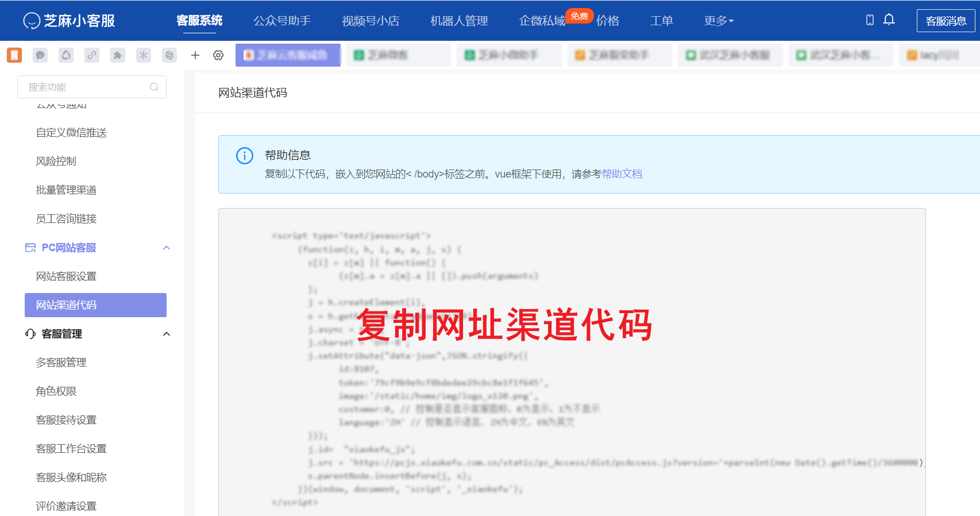Click the 客服管理 headset icon
This screenshot has height=516, width=980.
point(30,334)
